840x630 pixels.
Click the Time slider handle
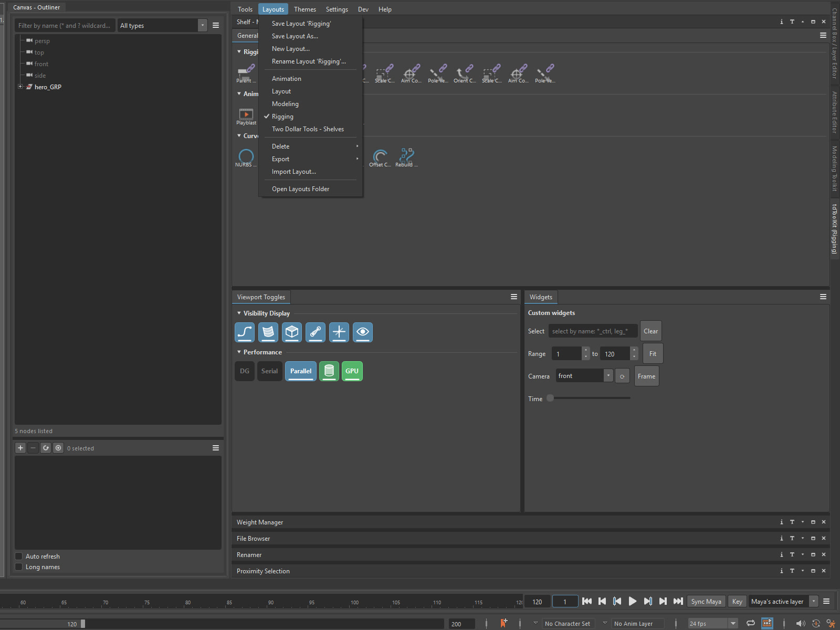coord(550,398)
